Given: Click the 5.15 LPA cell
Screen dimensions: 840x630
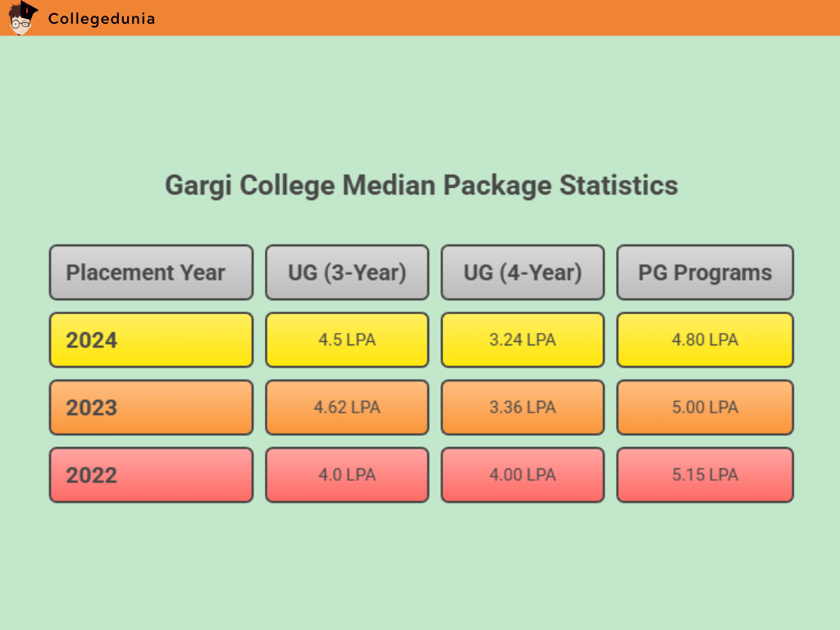Looking at the screenshot, I should coord(705,475).
